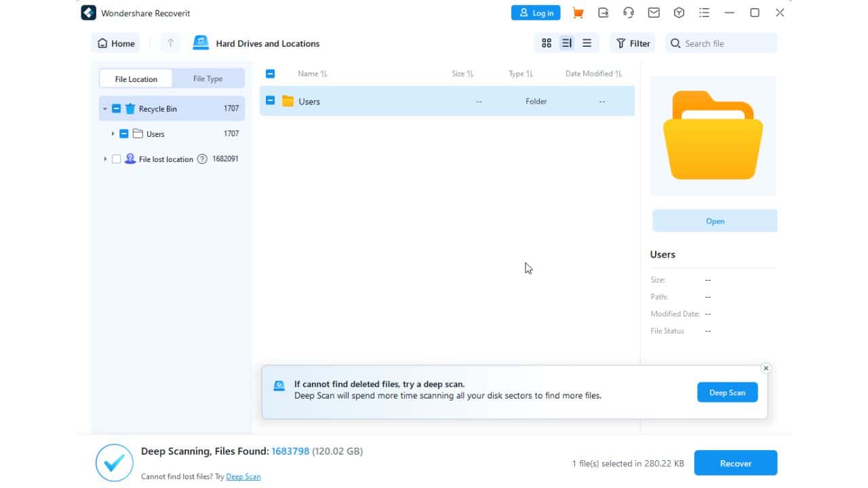868x488 pixels.
Task: Open the feedback email icon
Action: click(653, 12)
